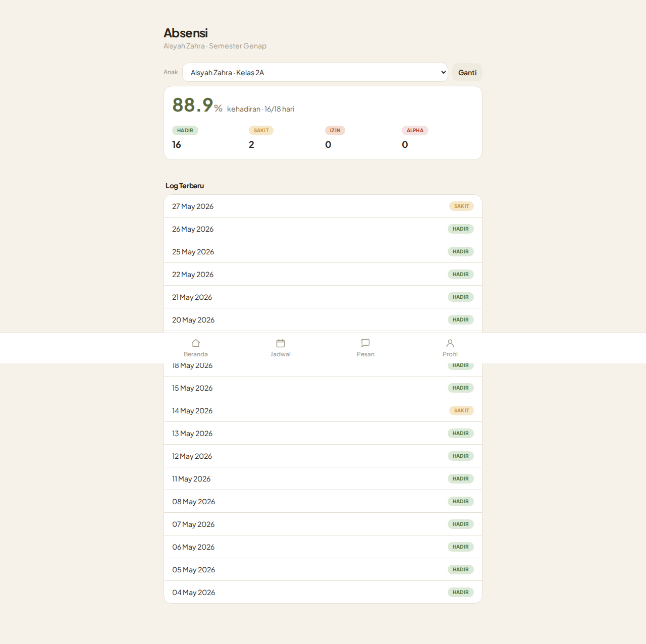Select the 11 May 2026 log row
Viewport: 646px width, 644px height.
coord(323,478)
